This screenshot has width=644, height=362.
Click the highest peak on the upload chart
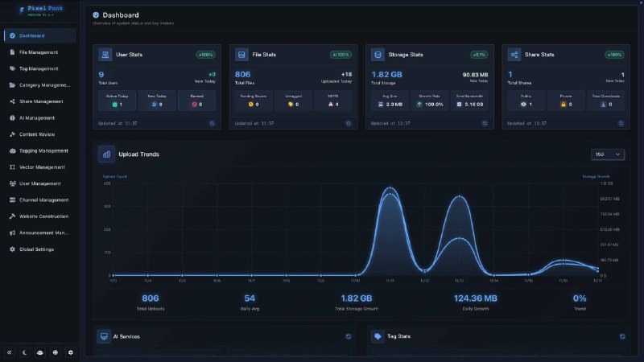point(390,189)
